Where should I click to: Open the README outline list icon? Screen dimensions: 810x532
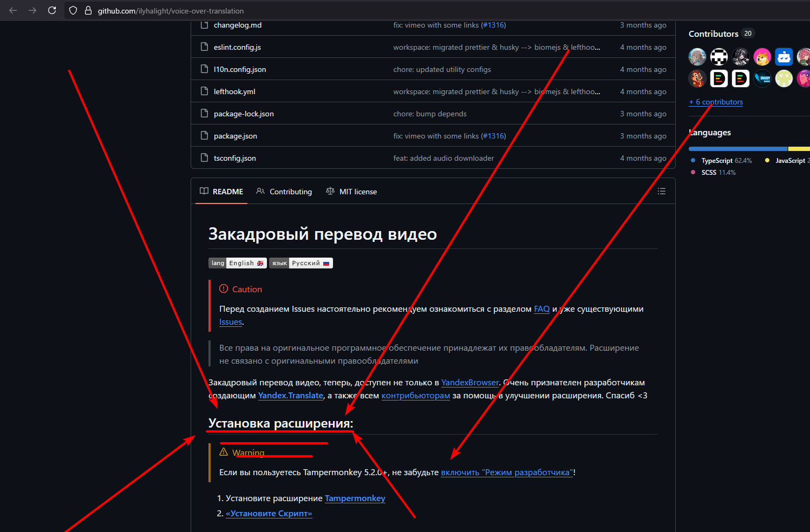tap(661, 191)
